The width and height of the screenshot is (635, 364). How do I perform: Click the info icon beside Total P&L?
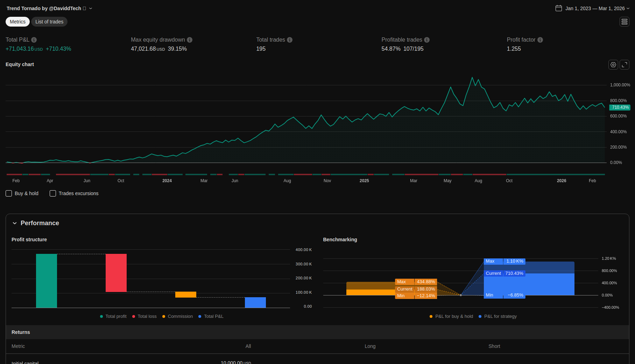click(x=34, y=40)
